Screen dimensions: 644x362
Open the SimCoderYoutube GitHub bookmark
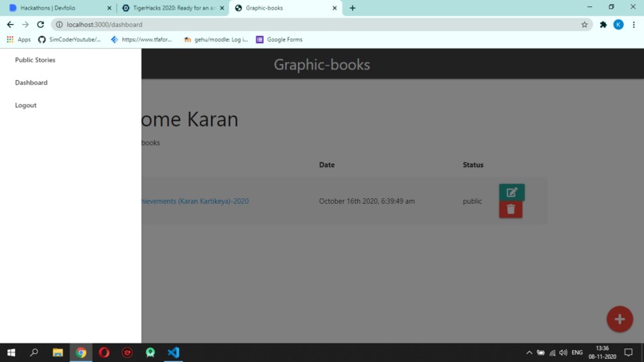pos(70,39)
